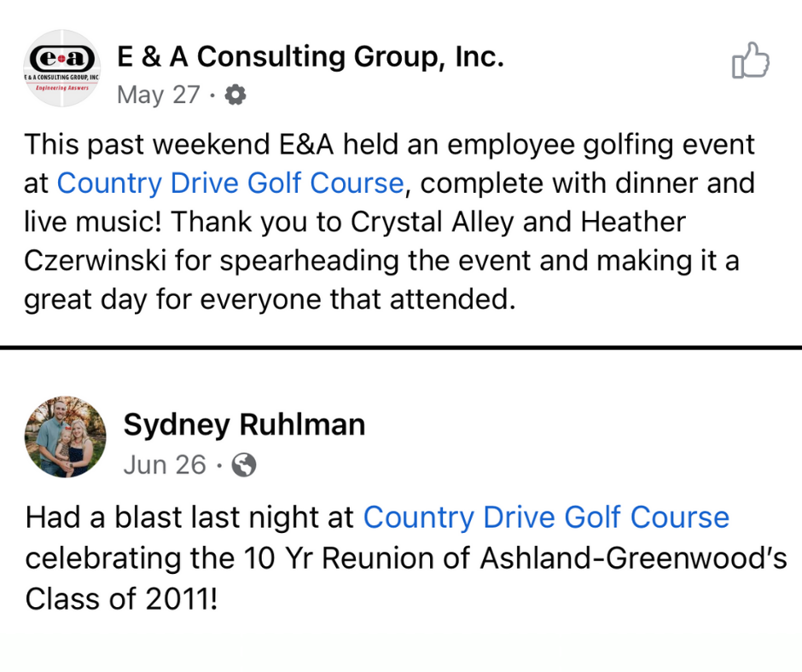
Task: Follow Country Drive Golf Course link in E&A post
Action: pos(230,183)
